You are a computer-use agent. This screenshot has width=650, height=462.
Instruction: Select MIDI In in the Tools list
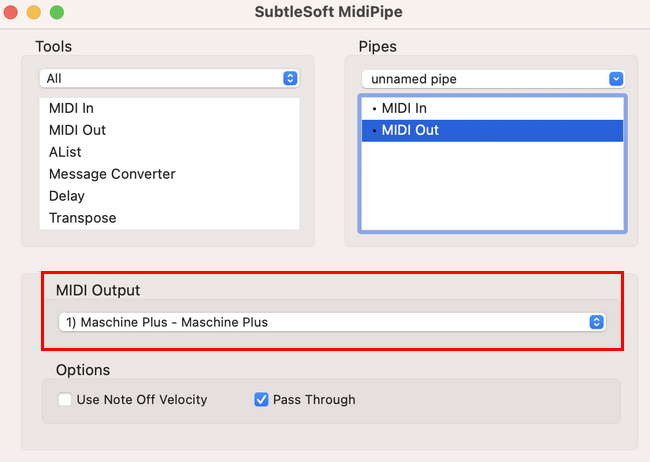pyautogui.click(x=169, y=108)
